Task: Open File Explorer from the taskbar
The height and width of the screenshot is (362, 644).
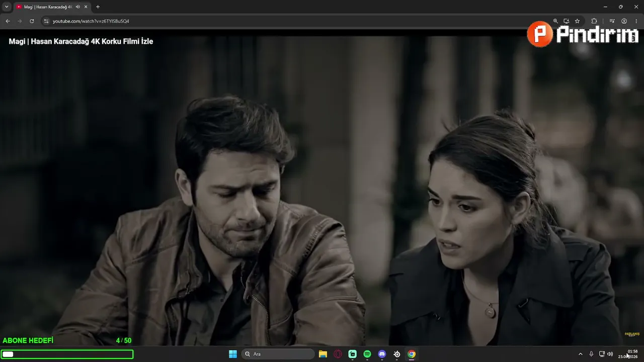Action: 323,354
